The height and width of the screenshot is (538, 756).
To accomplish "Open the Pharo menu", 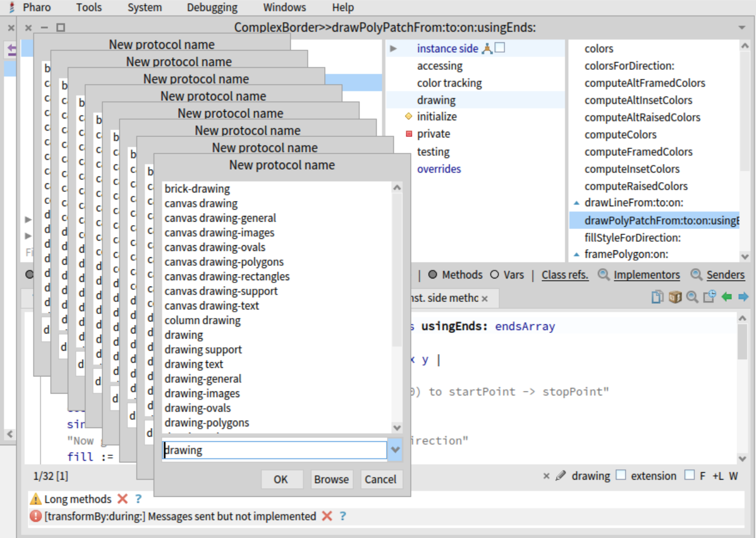I will click(x=37, y=7).
